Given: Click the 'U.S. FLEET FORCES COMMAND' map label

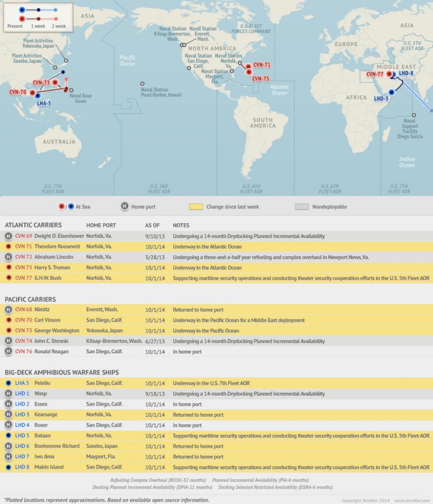Looking at the screenshot, I should (251, 29).
